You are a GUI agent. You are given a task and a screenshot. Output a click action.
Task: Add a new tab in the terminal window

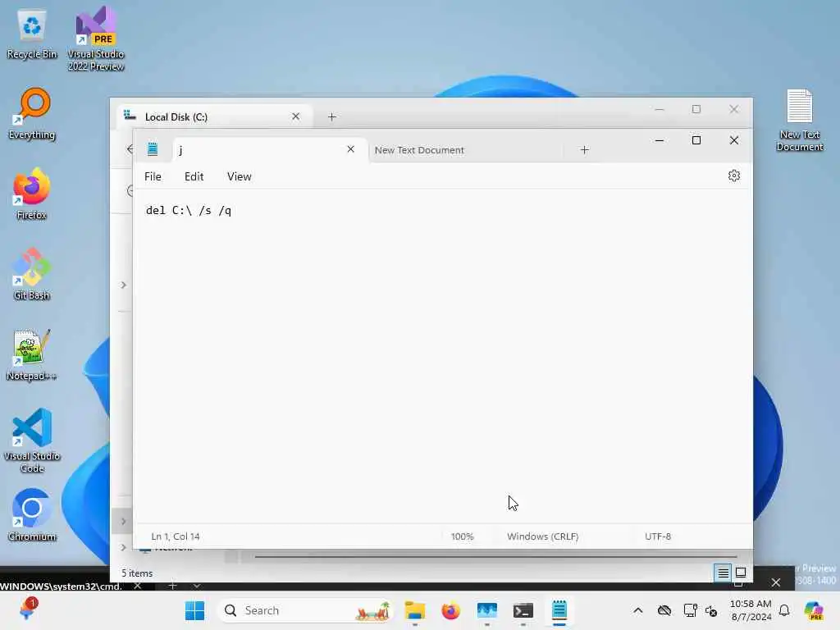pos(172,586)
